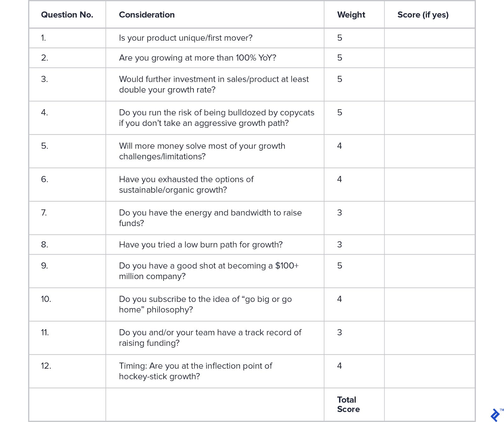Select the empty score cell for question 1

tap(429, 38)
